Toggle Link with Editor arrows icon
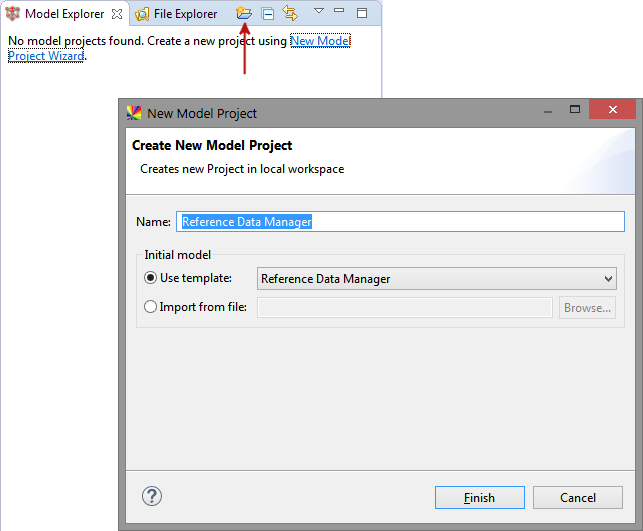 290,13
